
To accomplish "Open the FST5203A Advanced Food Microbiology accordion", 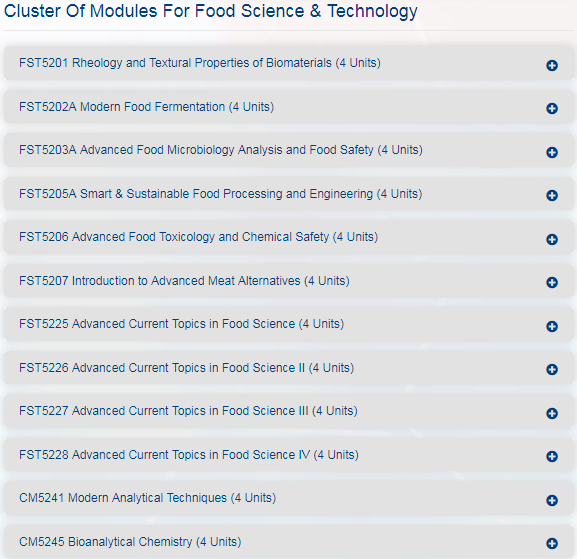I will (x=288, y=150).
